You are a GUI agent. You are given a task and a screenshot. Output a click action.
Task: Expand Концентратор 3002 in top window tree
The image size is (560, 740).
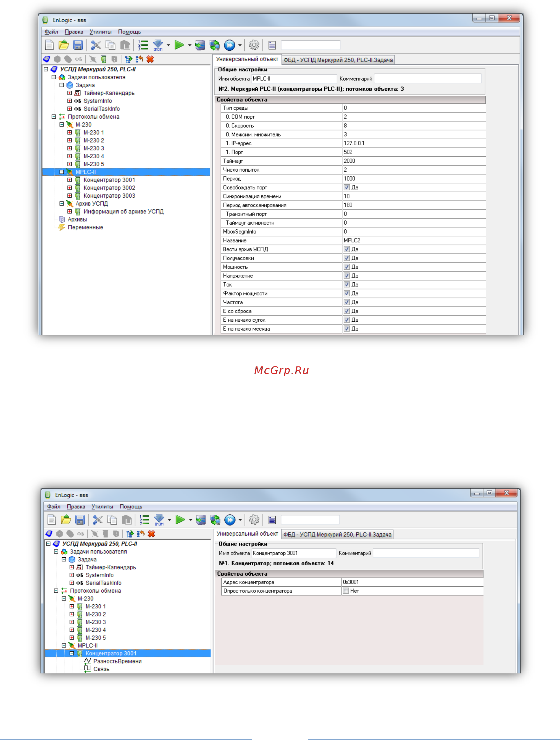click(x=70, y=188)
